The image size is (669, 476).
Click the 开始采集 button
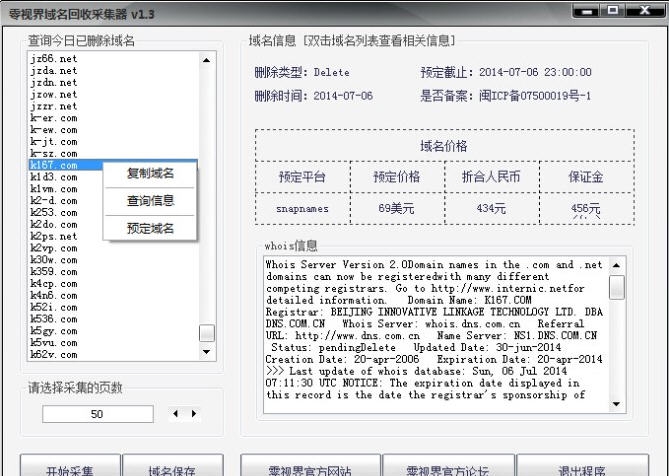[70, 467]
